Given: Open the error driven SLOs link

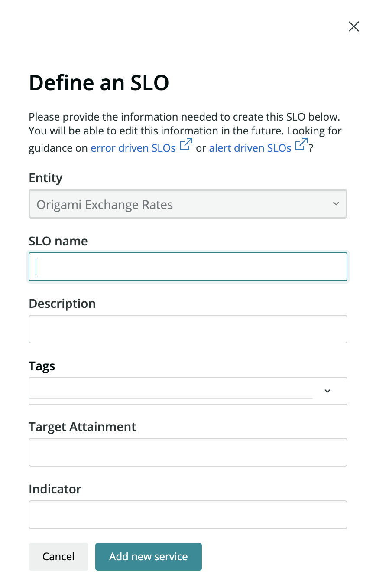Looking at the screenshot, I should (x=133, y=148).
